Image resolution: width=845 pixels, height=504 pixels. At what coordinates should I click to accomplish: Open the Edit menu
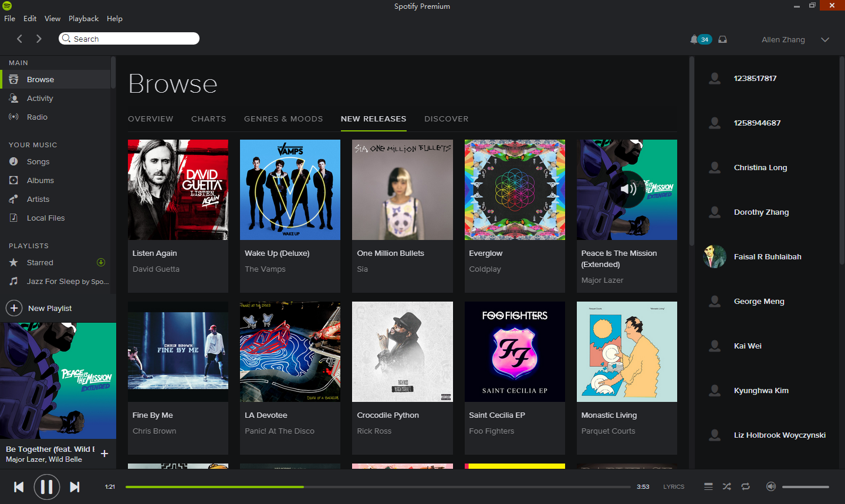pyautogui.click(x=30, y=18)
